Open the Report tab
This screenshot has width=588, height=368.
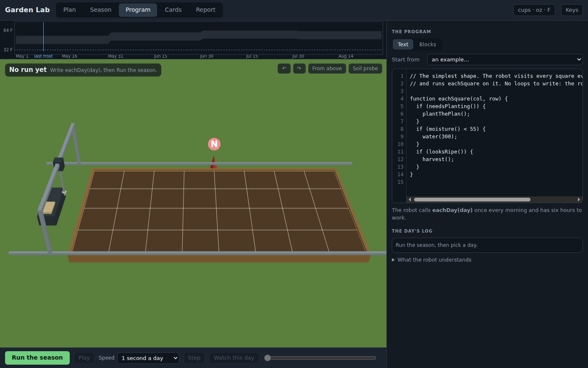coord(206,10)
